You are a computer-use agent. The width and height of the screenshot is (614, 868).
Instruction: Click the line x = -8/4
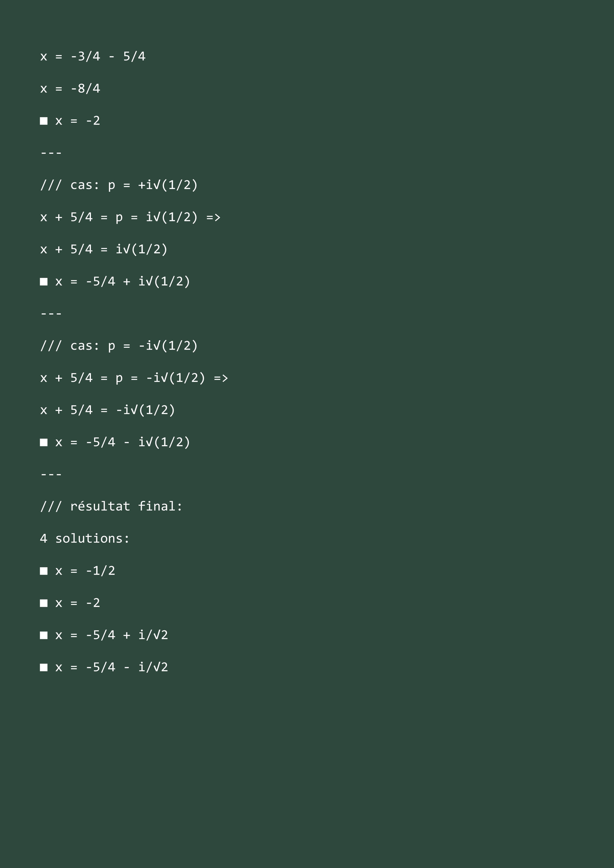pyautogui.click(x=70, y=89)
